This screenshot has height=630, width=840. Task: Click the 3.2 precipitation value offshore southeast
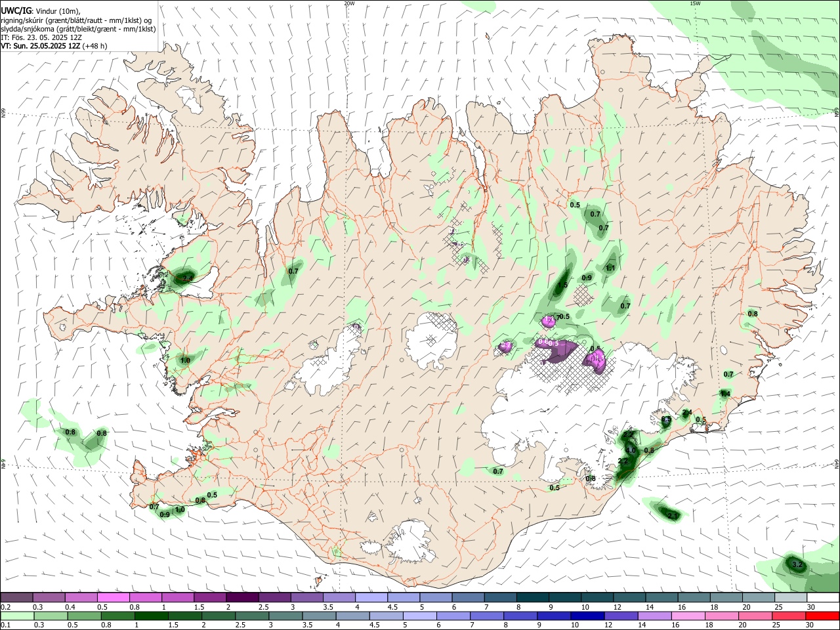pos(797,564)
